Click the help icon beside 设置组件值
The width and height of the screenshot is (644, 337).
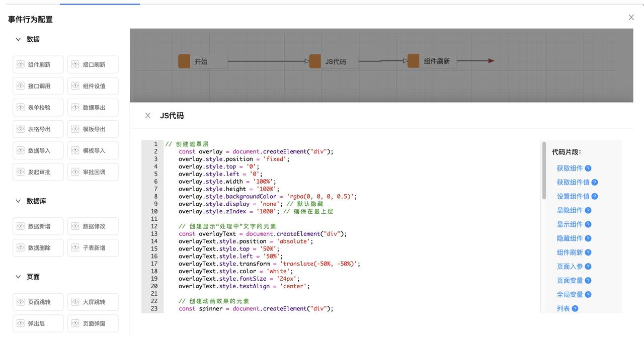594,197
